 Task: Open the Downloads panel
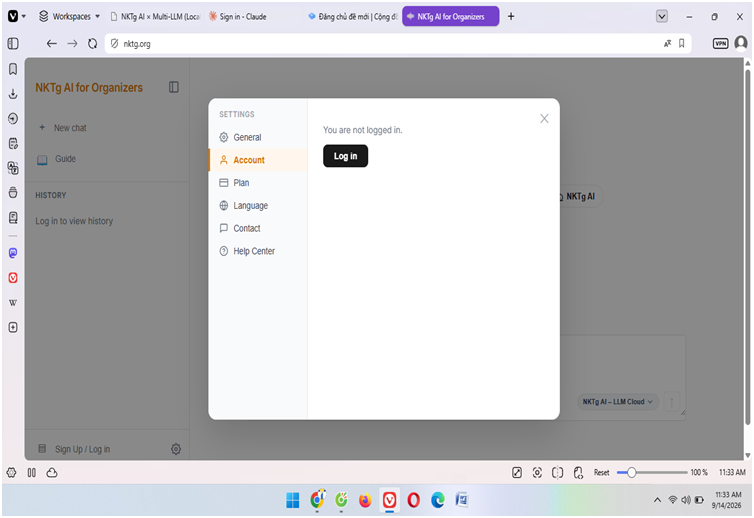tap(13, 94)
